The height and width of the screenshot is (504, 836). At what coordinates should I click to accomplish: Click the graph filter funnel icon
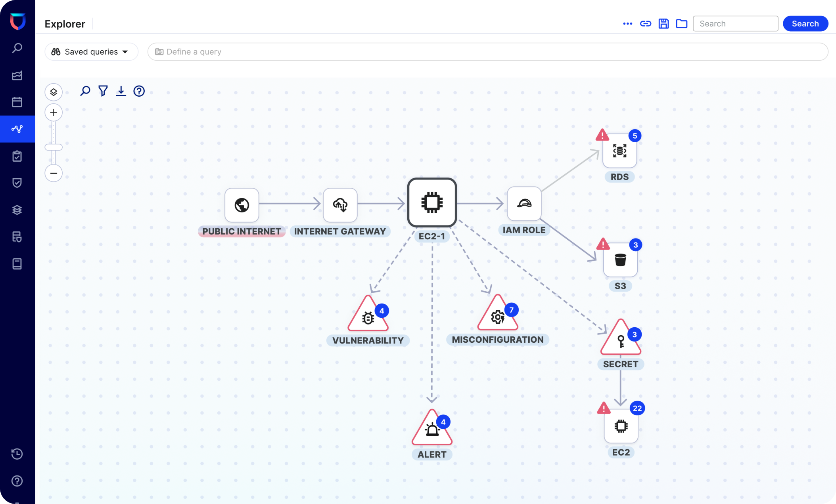point(103,91)
